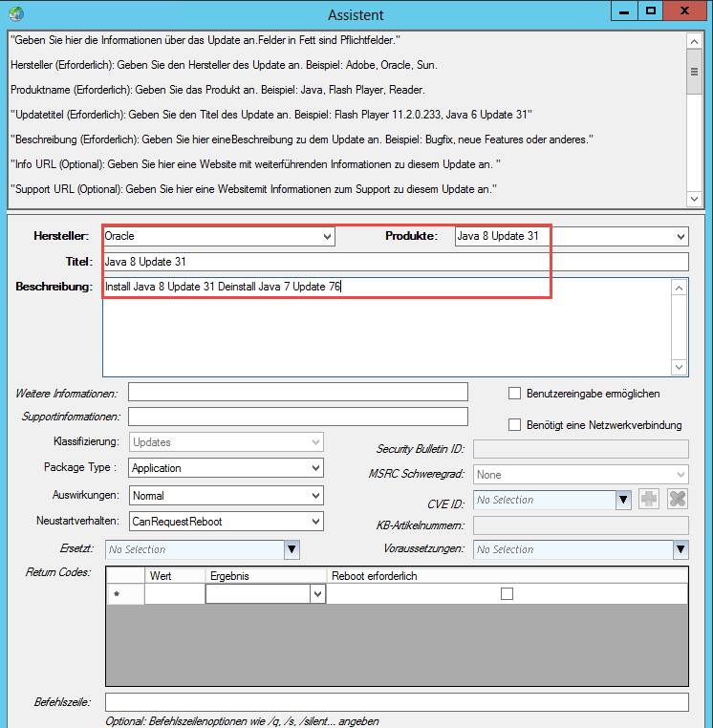Open the Ergebnis dropdown in Return Codes
Image resolution: width=713 pixels, height=728 pixels.
(x=317, y=594)
